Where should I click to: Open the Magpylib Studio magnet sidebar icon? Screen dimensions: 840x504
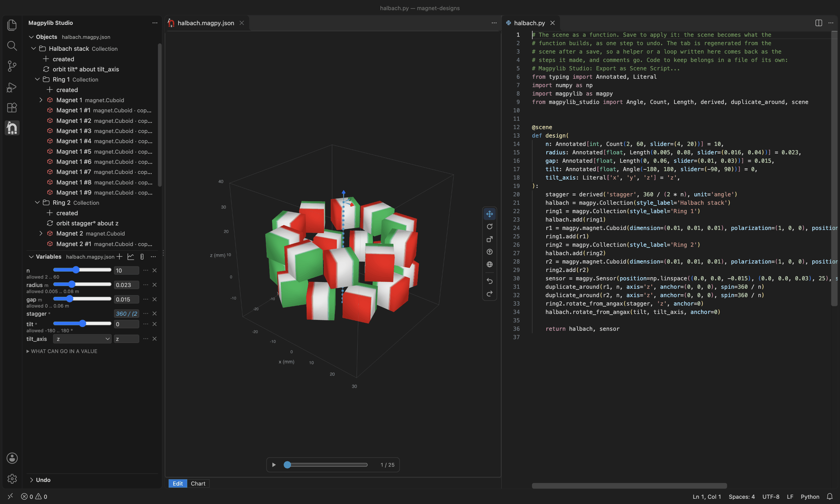tap(12, 128)
